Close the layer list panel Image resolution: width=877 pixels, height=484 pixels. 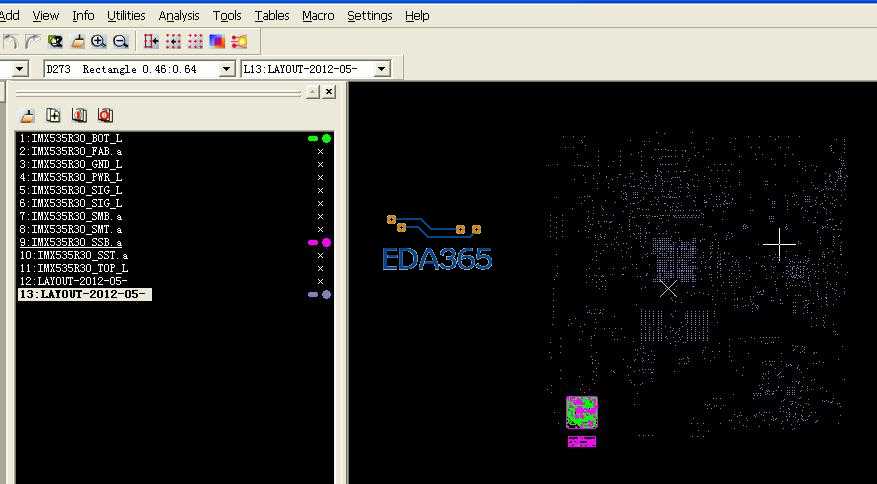(329, 92)
